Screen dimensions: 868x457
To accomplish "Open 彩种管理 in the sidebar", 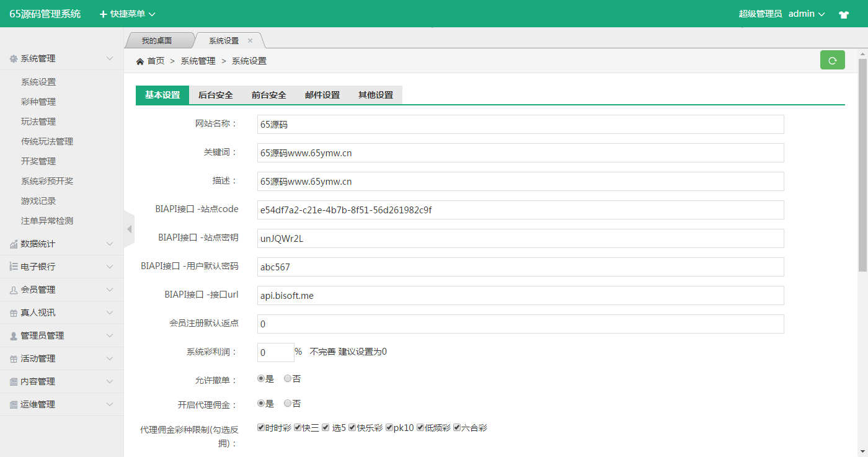I will click(38, 102).
